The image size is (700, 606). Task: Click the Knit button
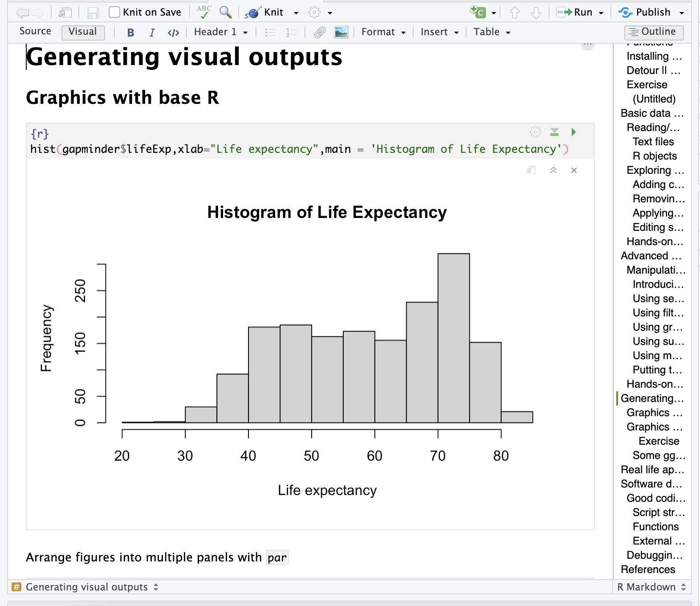[265, 12]
